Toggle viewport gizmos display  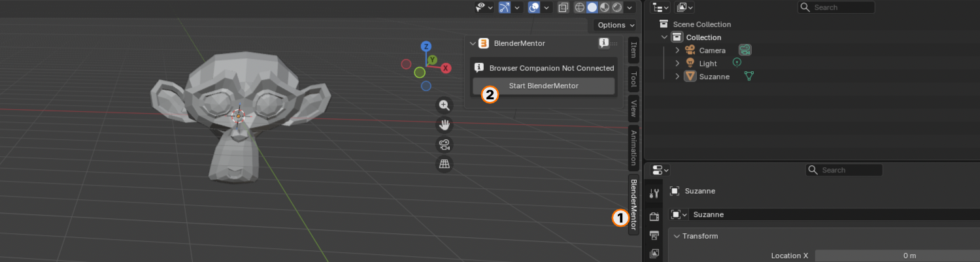[505, 7]
